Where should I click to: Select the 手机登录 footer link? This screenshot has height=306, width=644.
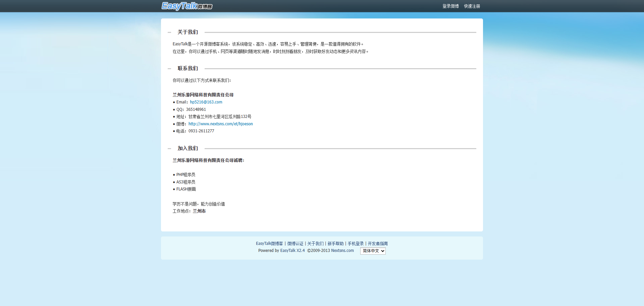(x=356, y=244)
